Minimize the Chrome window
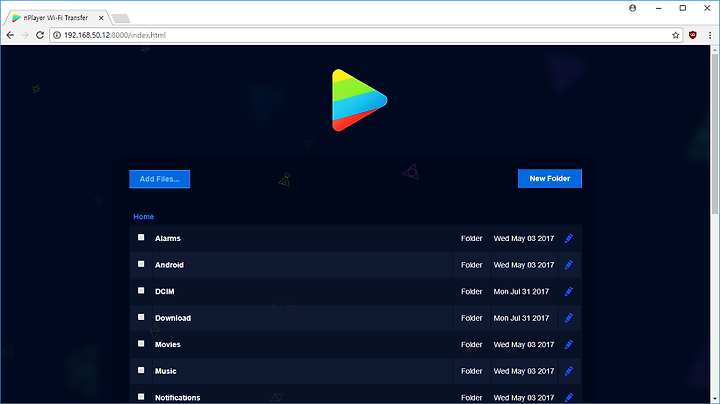Viewport: 720px width, 404px height. coord(658,8)
